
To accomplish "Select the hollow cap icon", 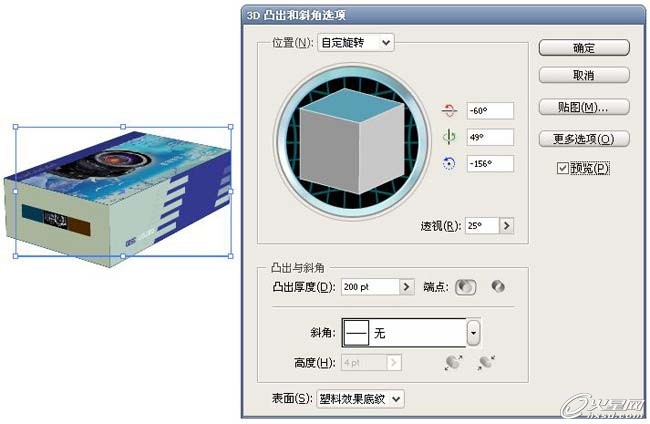I will tap(498, 286).
